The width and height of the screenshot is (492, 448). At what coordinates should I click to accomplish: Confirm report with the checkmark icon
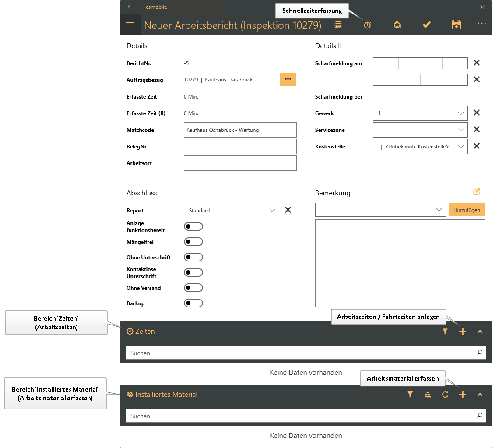[426, 25]
